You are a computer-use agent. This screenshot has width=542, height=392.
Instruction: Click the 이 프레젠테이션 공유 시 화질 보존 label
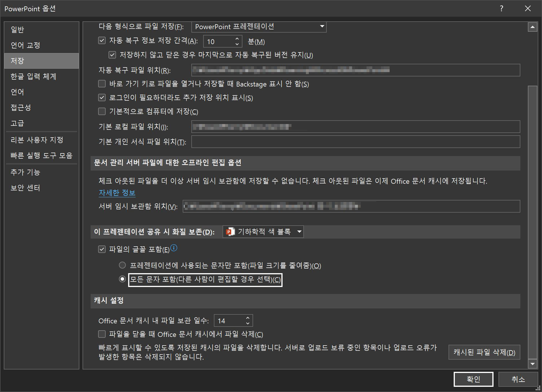[154, 232]
